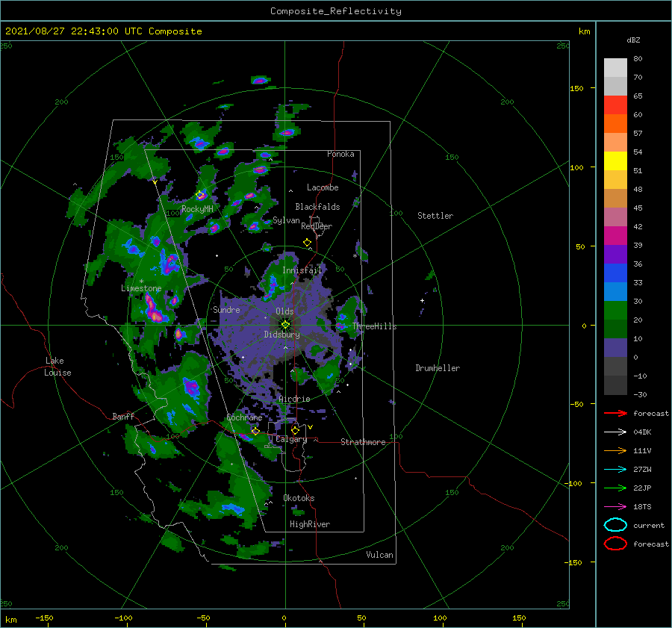Click the RedDeer city label
The height and width of the screenshot is (628, 672).
[x=317, y=226]
